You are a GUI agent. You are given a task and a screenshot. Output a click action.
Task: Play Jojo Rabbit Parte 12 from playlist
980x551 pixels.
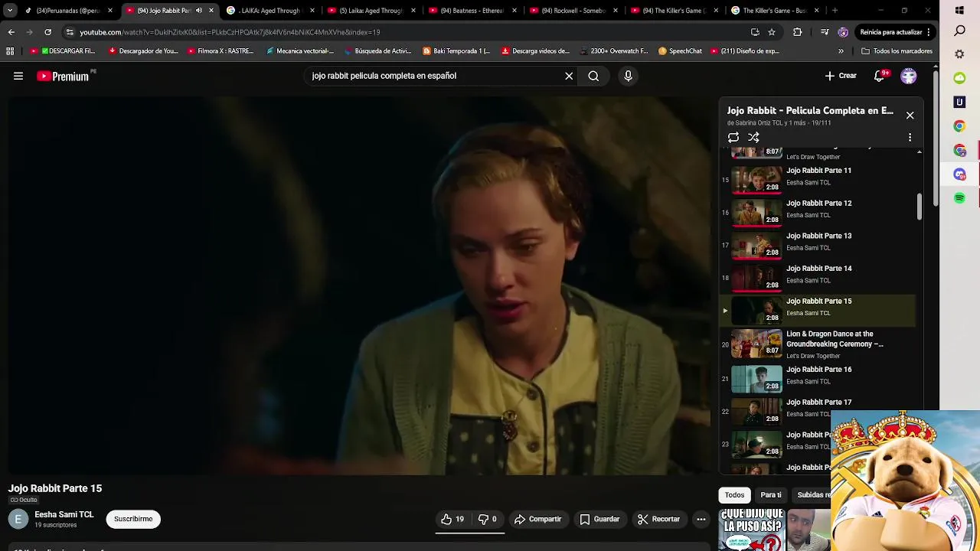[818, 211]
